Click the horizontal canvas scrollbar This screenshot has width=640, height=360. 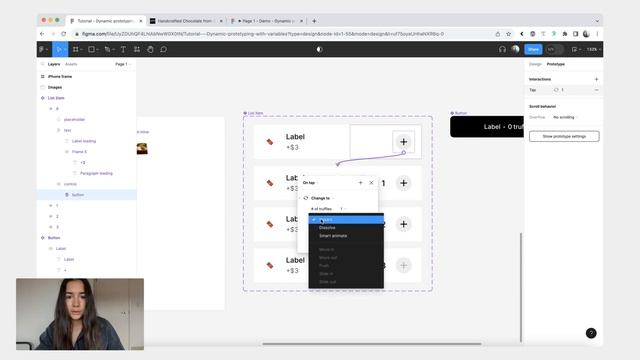[x=371, y=344]
